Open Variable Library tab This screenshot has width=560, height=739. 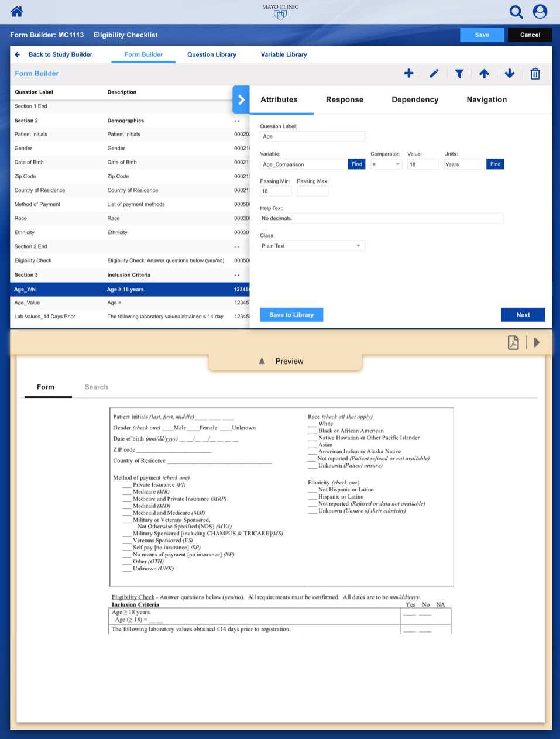(x=284, y=54)
